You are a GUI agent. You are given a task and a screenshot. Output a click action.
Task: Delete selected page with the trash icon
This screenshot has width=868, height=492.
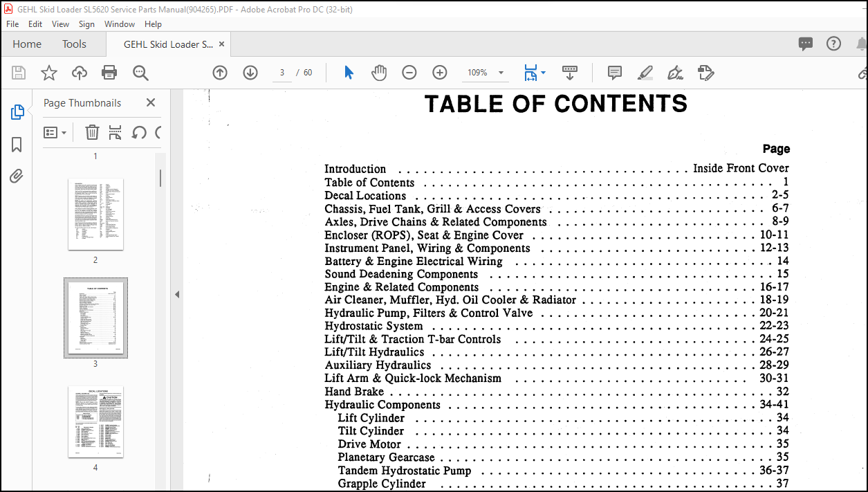pyautogui.click(x=92, y=132)
